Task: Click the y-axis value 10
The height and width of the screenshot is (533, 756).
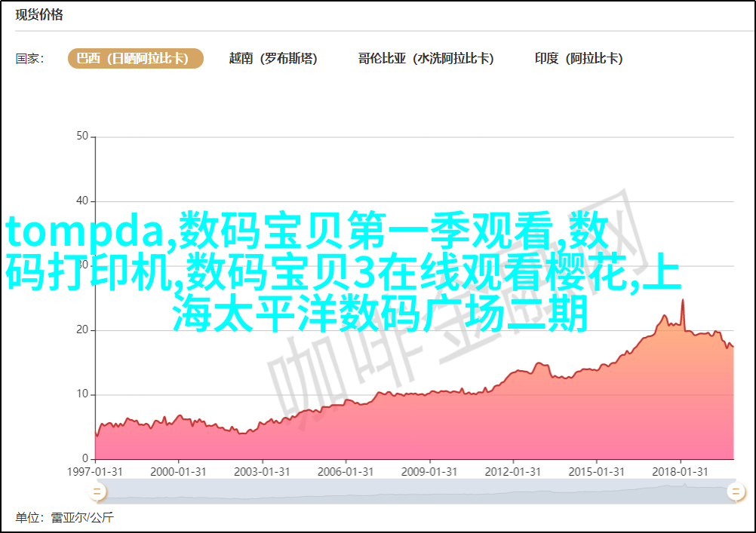Action: (x=82, y=394)
